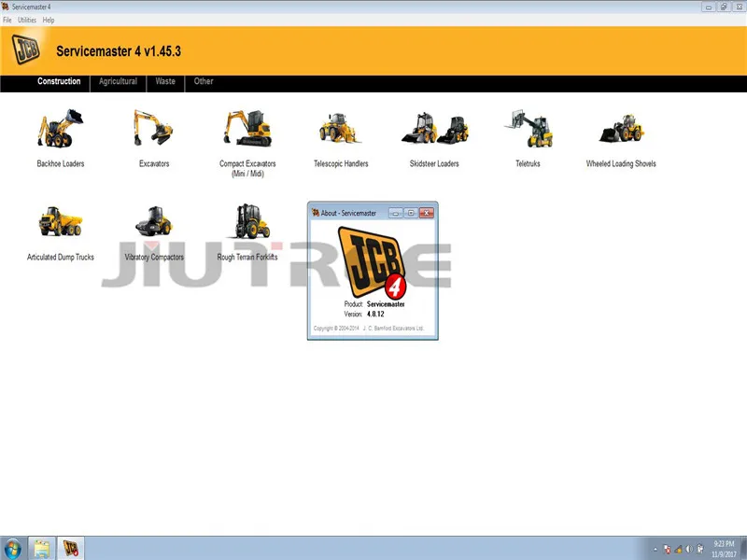Click the Servicemaster 4 v1.45.3 header title
Screen dimensions: 747x560
point(119,51)
